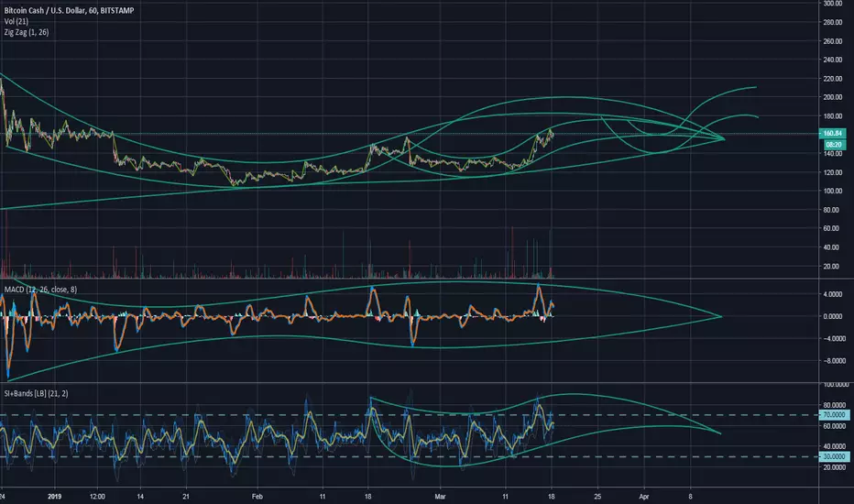
Task: Click the 100.00 price axis label
Action: tap(833, 191)
